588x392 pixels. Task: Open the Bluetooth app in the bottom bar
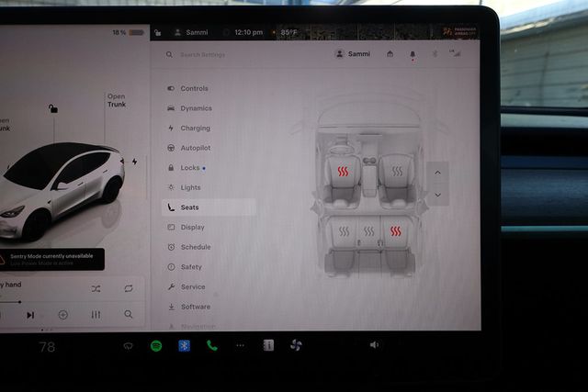(184, 345)
